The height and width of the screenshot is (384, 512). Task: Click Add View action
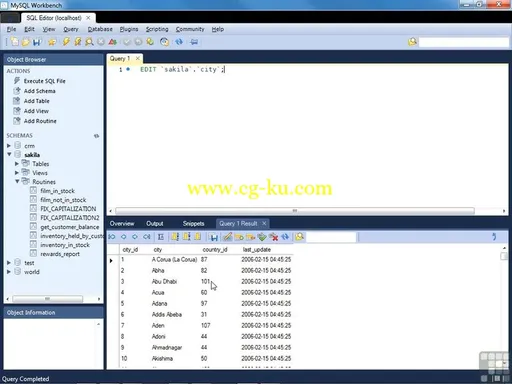(x=36, y=111)
